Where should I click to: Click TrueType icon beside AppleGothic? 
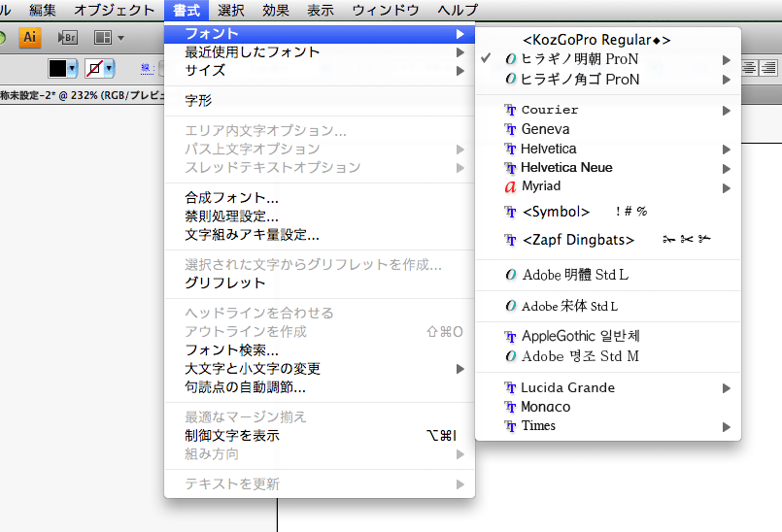pos(510,337)
